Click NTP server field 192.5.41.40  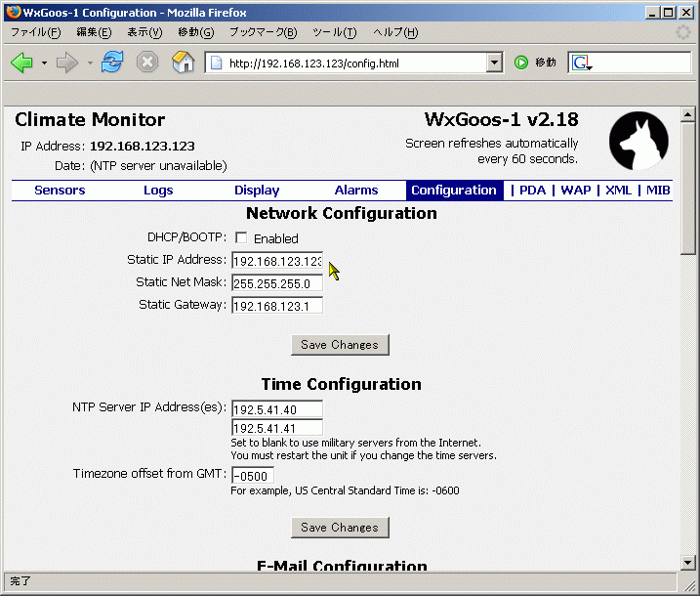[x=277, y=409]
